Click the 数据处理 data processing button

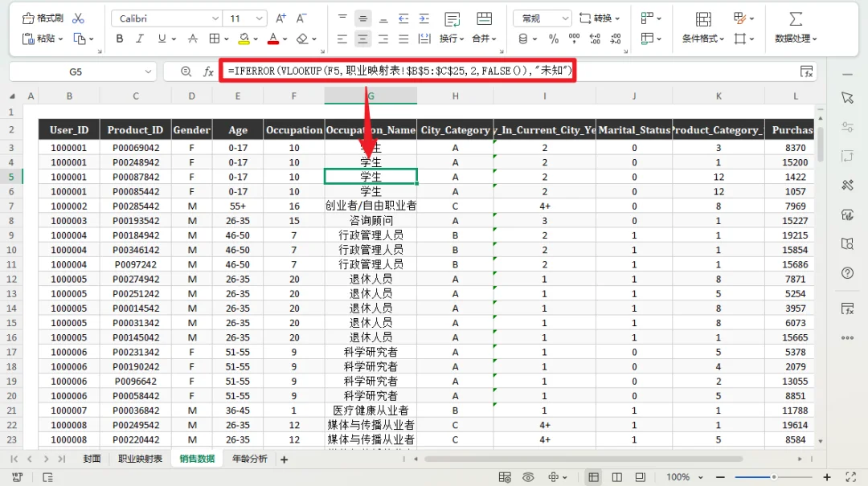point(796,39)
